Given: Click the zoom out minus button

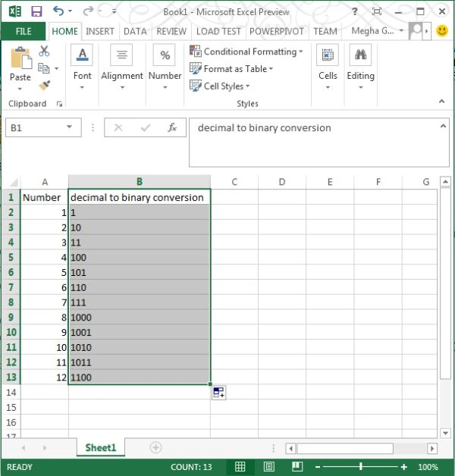Looking at the screenshot, I should 318,467.
